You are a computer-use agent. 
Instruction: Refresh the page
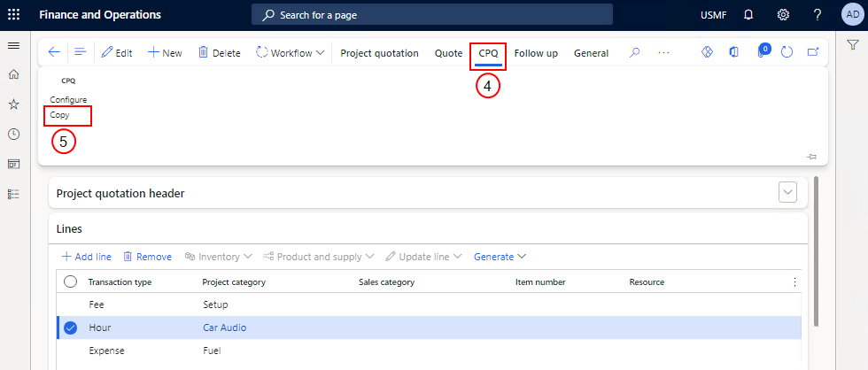pos(787,52)
